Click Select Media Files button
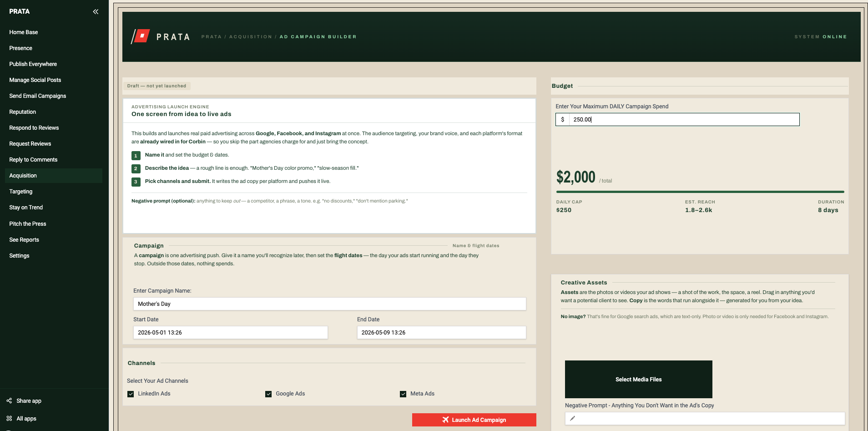Screen dimensions: 868x431 coord(638,379)
